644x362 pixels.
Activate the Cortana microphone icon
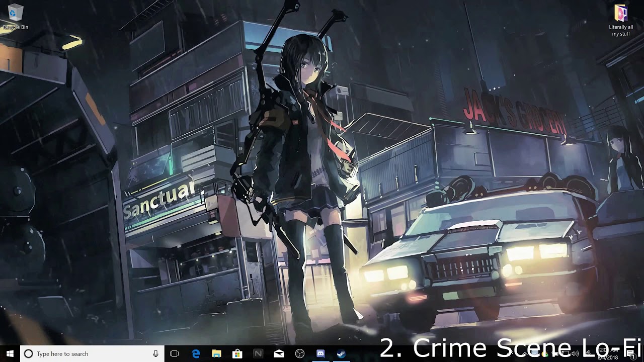tap(155, 354)
